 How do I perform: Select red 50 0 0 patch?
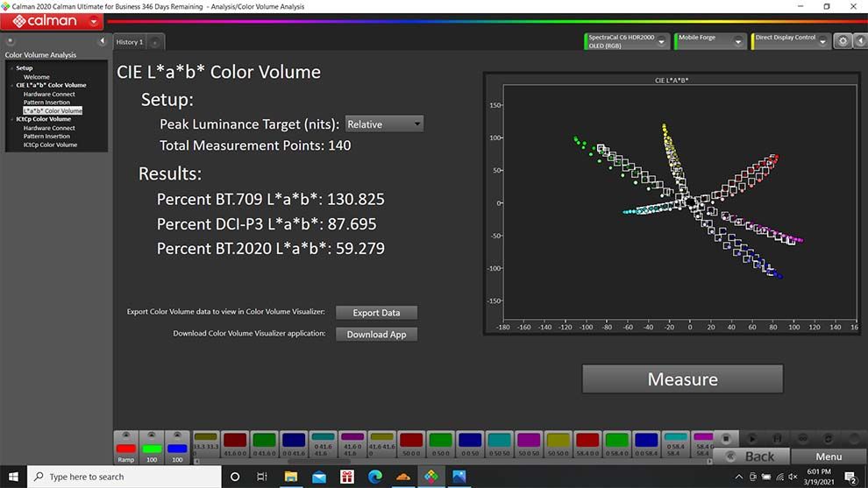click(x=410, y=444)
